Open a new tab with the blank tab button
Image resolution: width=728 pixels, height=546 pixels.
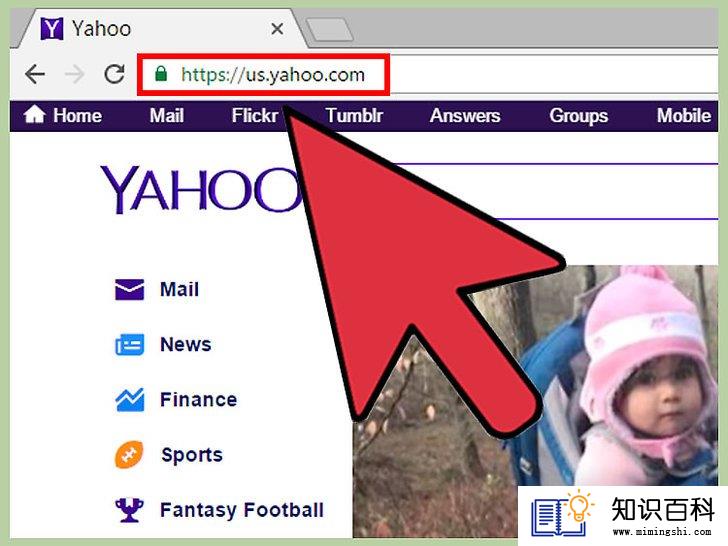coord(330,30)
